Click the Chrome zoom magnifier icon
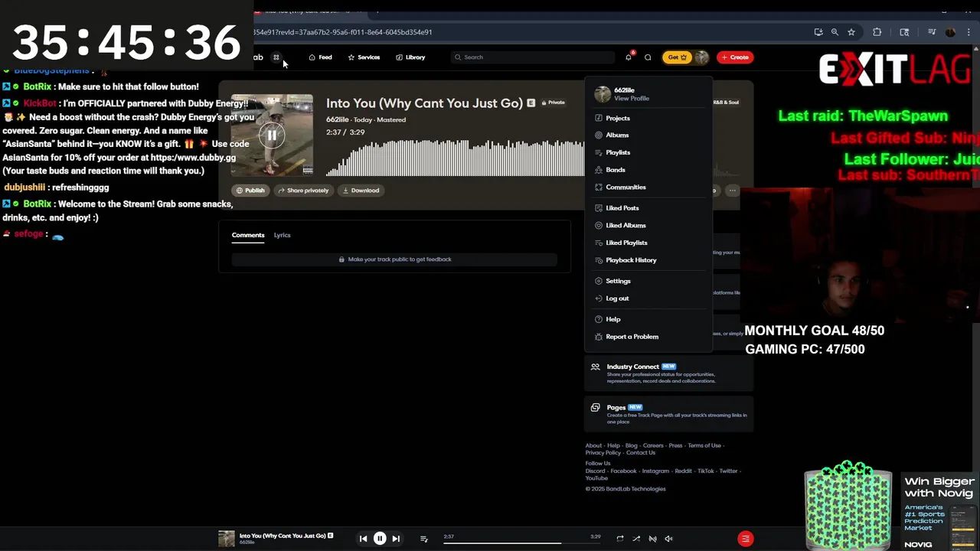980x551 pixels. tap(835, 32)
